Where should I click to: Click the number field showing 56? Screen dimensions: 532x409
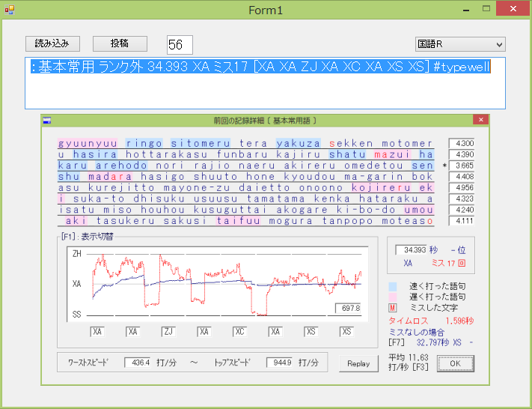tap(180, 45)
